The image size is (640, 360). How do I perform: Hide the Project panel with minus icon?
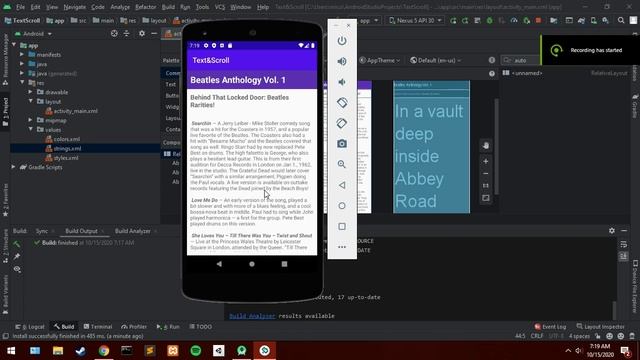[154, 33]
